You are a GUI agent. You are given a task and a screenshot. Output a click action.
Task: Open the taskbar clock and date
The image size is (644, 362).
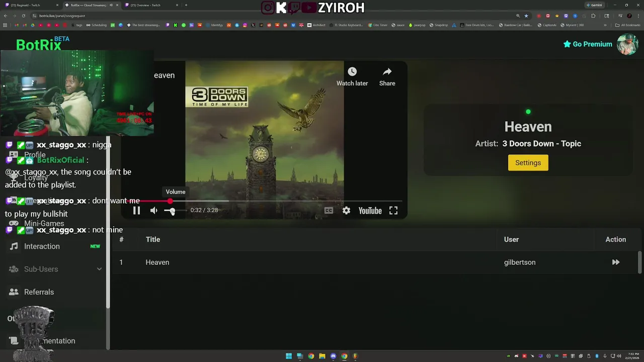632,356
